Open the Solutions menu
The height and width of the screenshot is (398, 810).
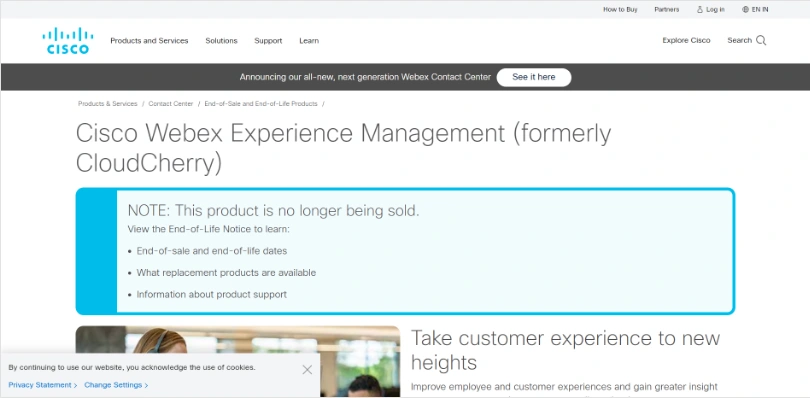tap(221, 40)
